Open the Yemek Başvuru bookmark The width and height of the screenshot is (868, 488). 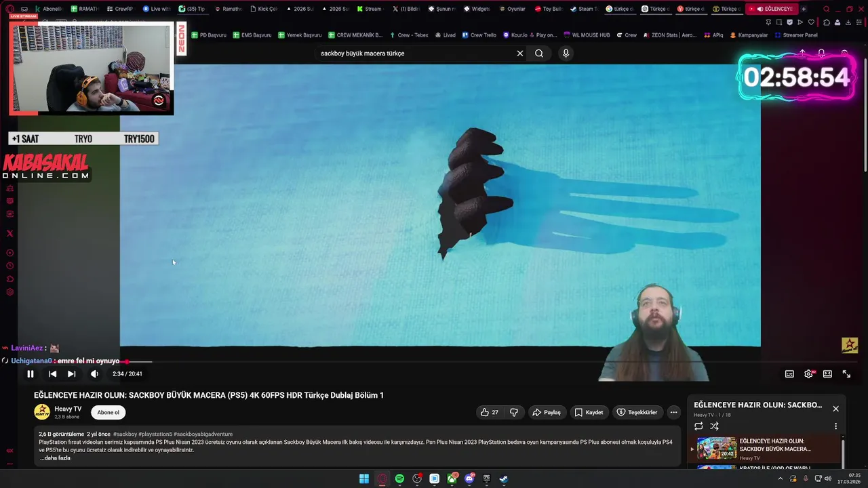coord(300,35)
